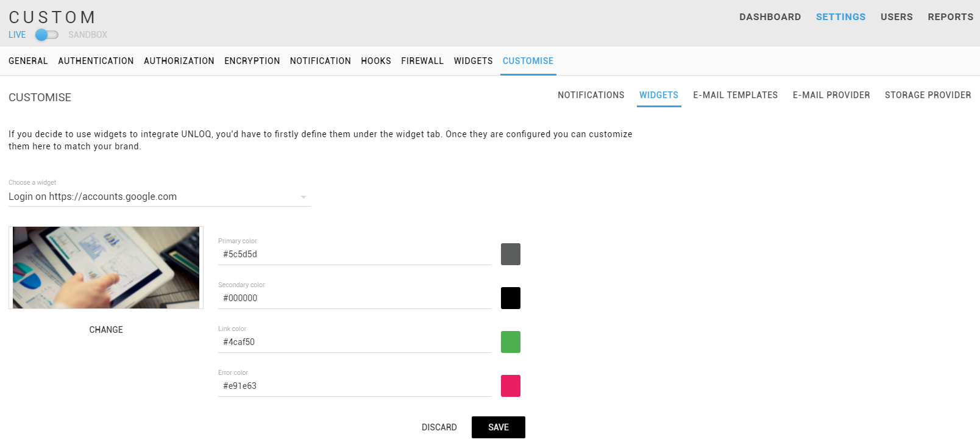
Task: Switch to the AUTHORIZATION tab
Action: [x=179, y=61]
